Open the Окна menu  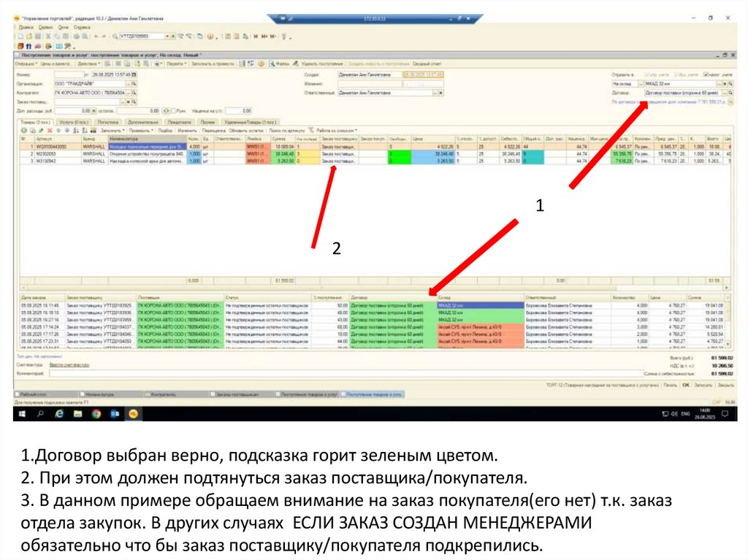(64, 27)
